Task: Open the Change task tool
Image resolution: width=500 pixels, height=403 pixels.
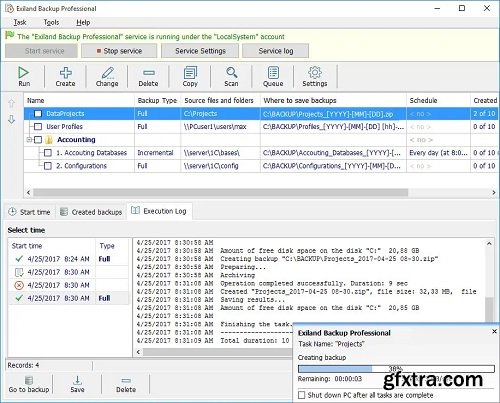Action: tap(107, 77)
